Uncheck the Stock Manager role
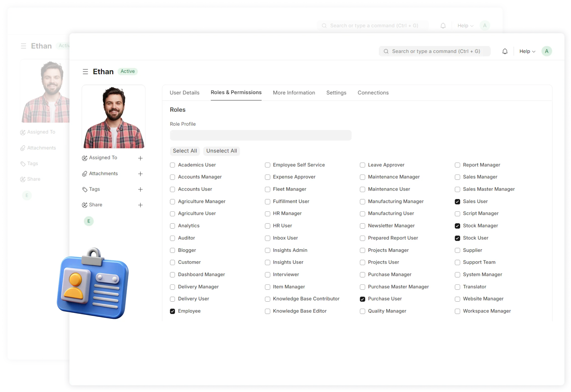Image resolution: width=571 pixels, height=392 pixels. pyautogui.click(x=457, y=226)
